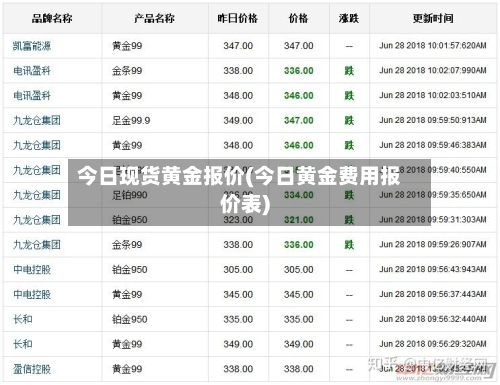Open the 凯富能源 brand link
The height and width of the screenshot is (385, 500).
click(32, 46)
